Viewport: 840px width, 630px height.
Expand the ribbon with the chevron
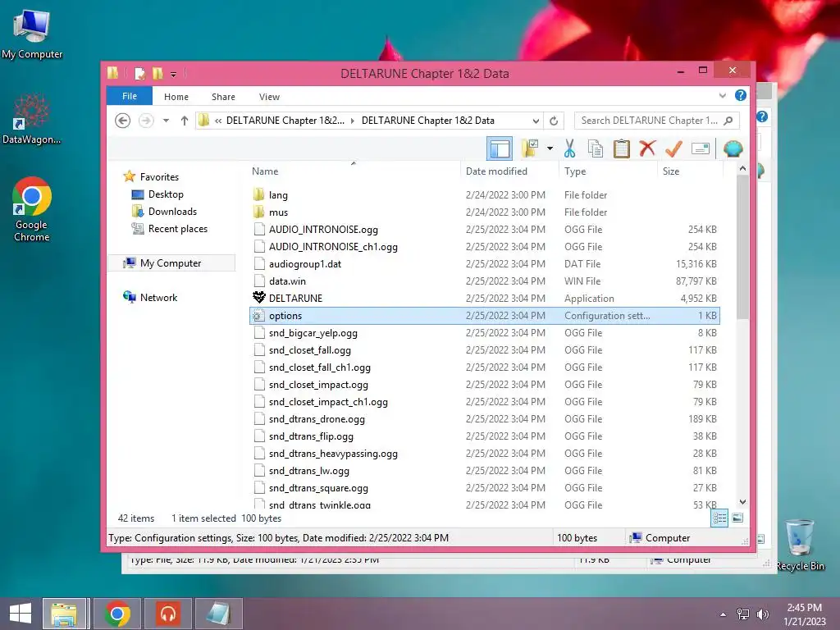tap(723, 95)
